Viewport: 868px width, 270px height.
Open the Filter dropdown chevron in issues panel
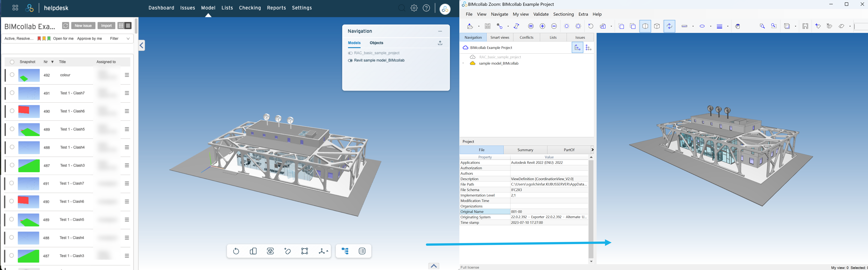[128, 39]
